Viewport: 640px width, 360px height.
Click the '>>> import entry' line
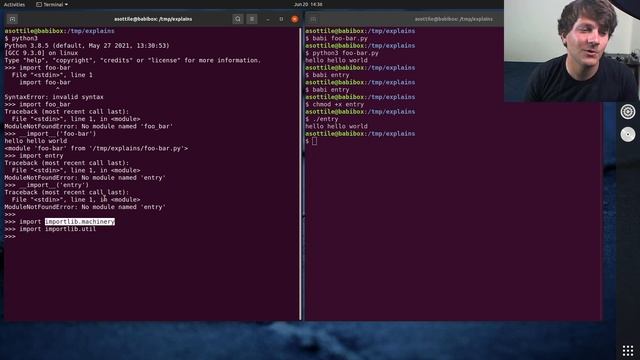(x=34, y=156)
